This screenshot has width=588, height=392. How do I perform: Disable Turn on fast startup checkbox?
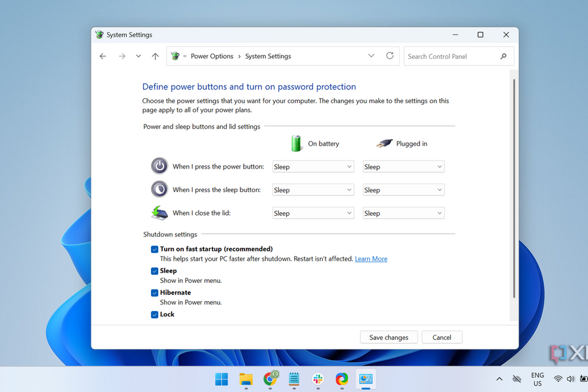click(155, 249)
